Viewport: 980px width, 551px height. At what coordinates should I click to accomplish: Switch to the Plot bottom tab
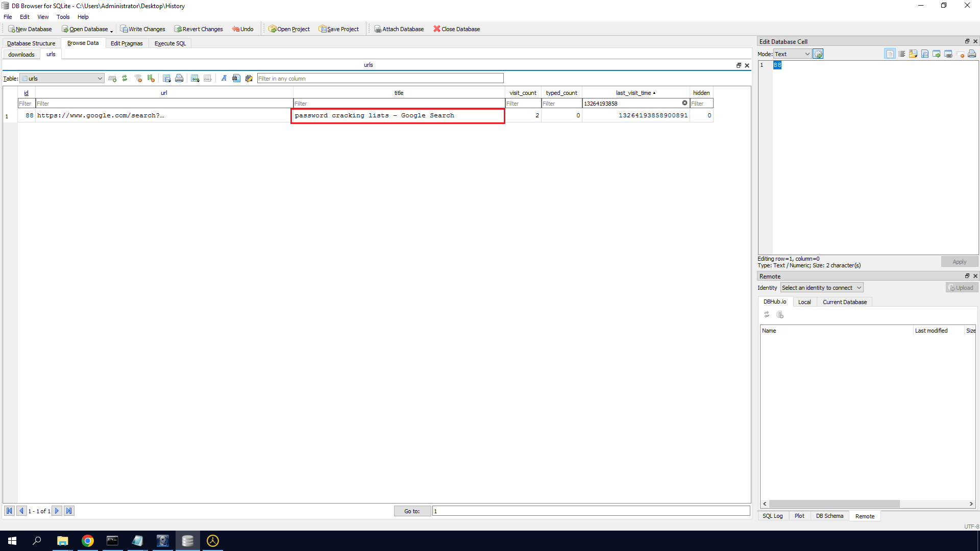pyautogui.click(x=799, y=516)
